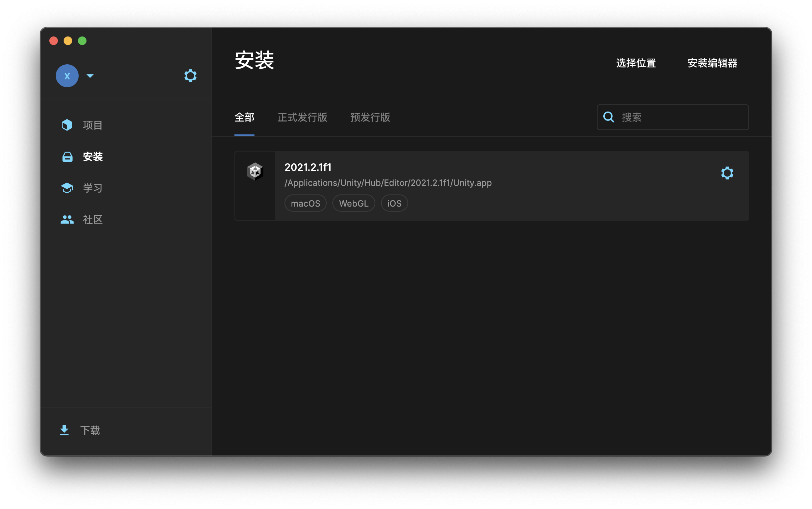Click the blue user avatar icon
The height and width of the screenshot is (509, 812).
(67, 76)
